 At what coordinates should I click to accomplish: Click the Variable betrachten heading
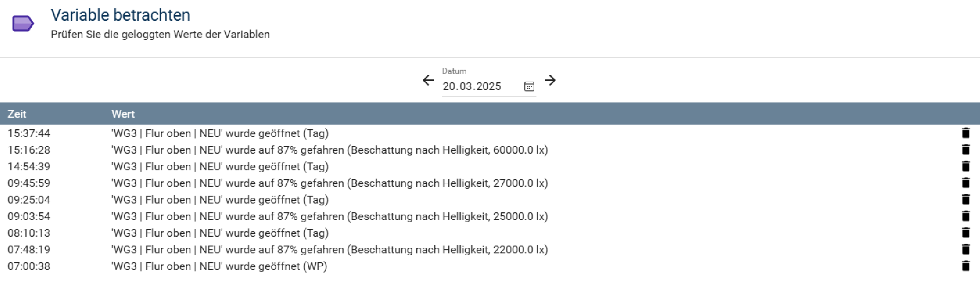tap(121, 15)
